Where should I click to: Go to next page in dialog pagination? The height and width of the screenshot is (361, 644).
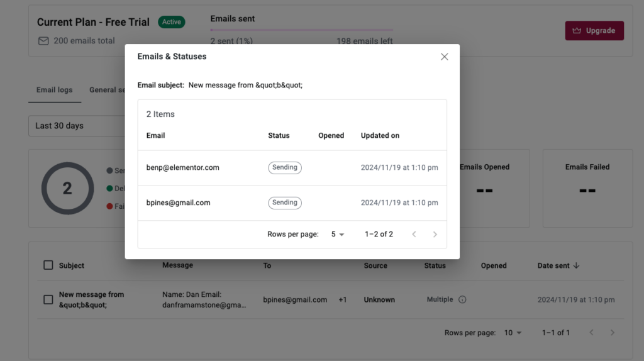coord(435,235)
